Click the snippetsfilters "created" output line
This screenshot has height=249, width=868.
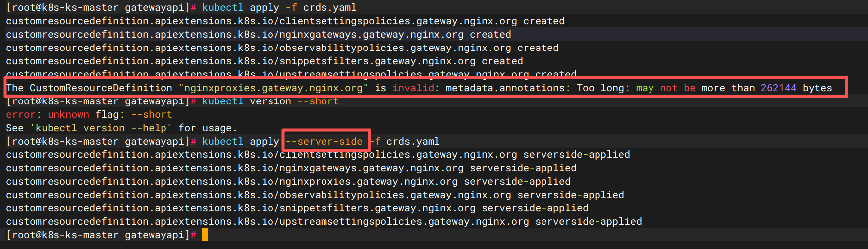pyautogui.click(x=264, y=61)
